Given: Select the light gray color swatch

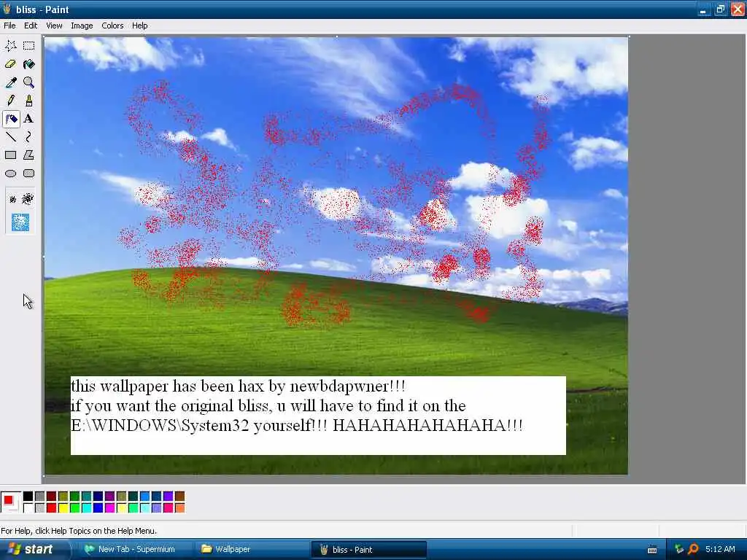Looking at the screenshot, I should (39, 508).
